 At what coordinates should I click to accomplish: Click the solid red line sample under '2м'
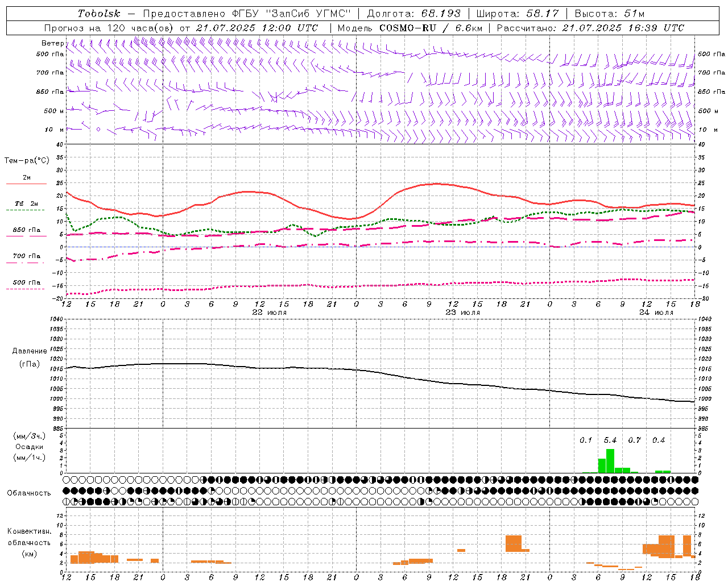tap(26, 184)
